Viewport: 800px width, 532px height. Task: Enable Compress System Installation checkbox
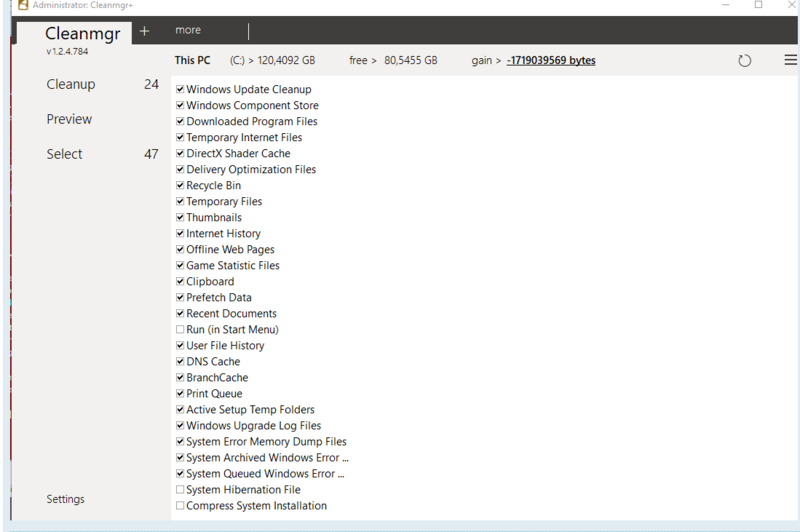[x=180, y=505]
